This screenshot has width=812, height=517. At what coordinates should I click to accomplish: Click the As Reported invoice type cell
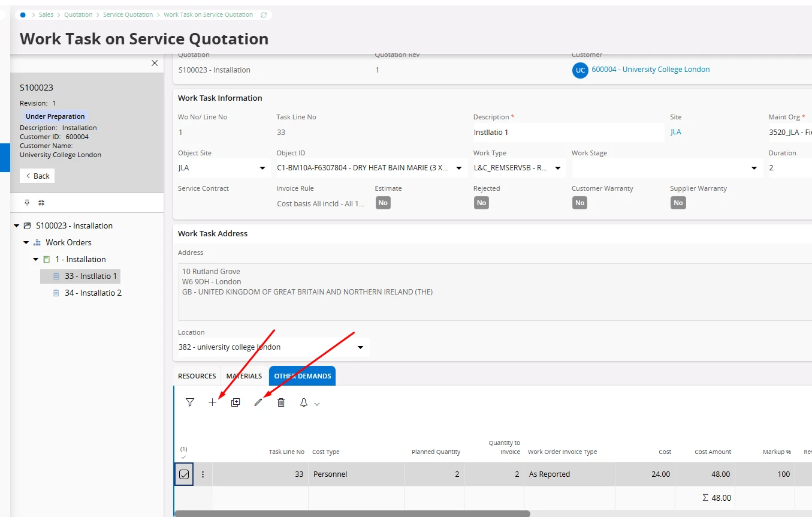[569, 474]
